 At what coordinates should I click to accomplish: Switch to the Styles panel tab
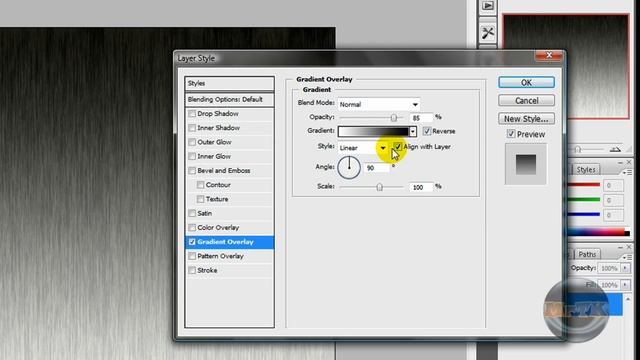pos(586,170)
